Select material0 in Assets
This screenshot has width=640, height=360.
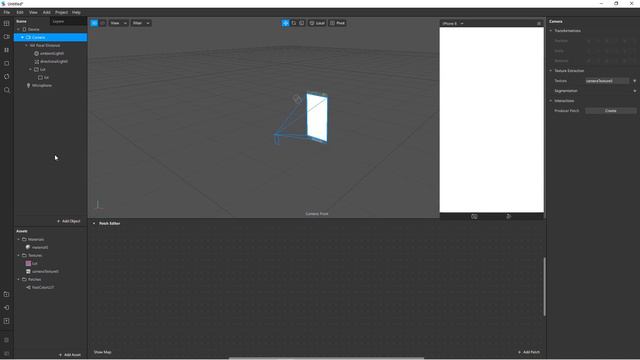[x=40, y=247]
